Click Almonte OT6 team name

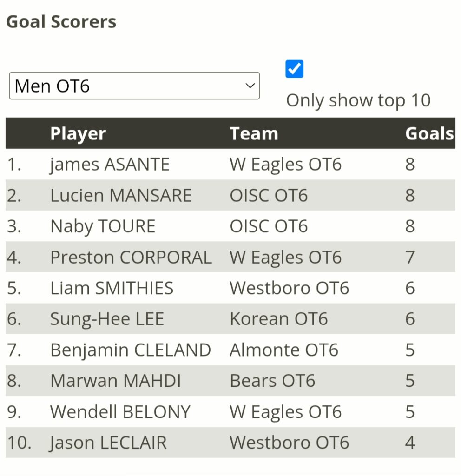point(284,350)
